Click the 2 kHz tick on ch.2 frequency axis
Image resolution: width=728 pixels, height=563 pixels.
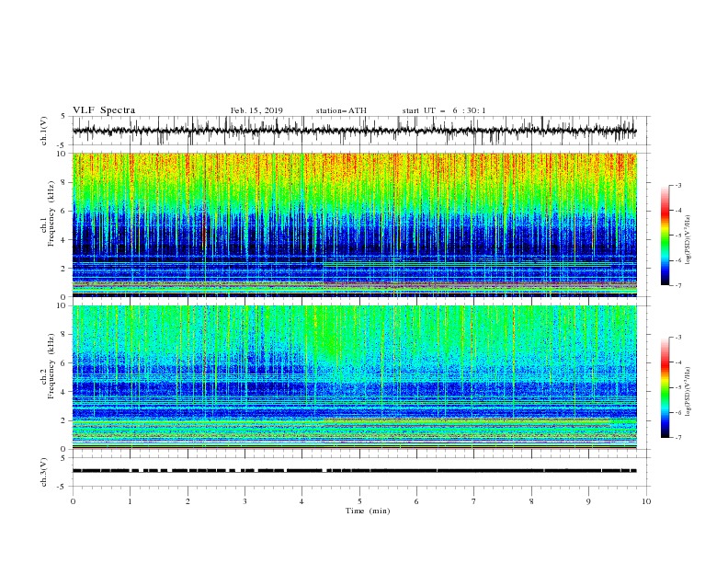coord(63,420)
